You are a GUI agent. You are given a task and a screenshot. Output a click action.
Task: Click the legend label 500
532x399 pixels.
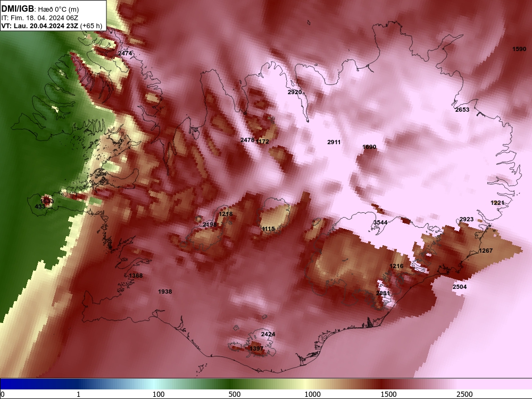coord(235,394)
